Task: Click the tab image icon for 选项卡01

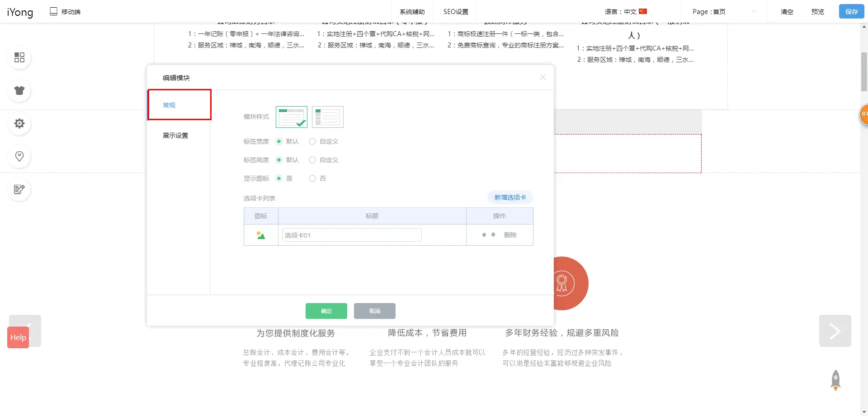Action: (261, 235)
